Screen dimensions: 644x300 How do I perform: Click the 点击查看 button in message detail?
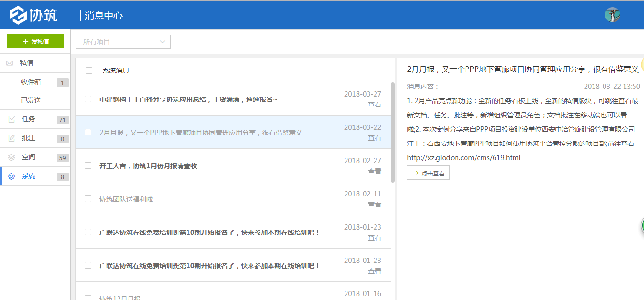428,173
